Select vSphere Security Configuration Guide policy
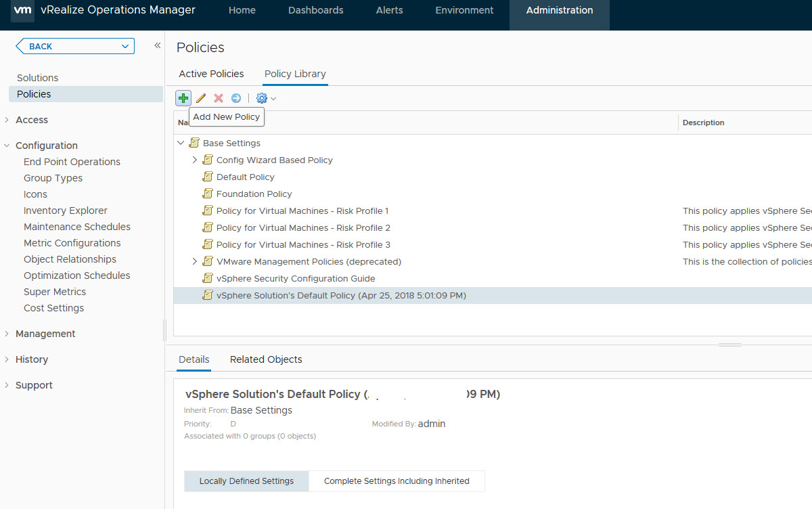 tap(295, 278)
